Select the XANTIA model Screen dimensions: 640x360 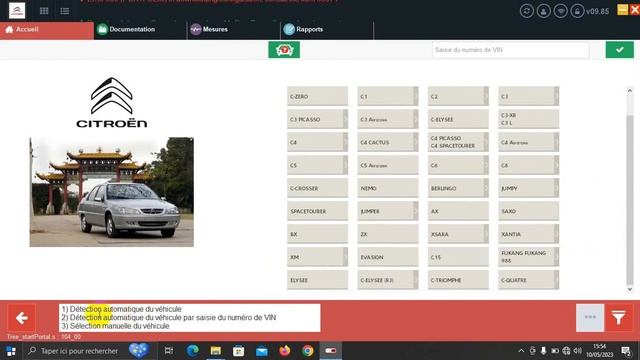[529, 234]
